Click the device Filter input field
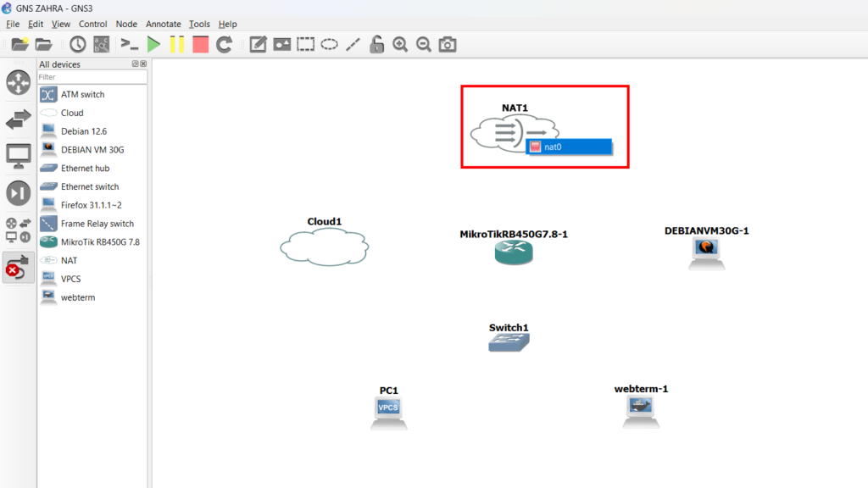Viewport: 868px width, 488px height. coord(92,77)
